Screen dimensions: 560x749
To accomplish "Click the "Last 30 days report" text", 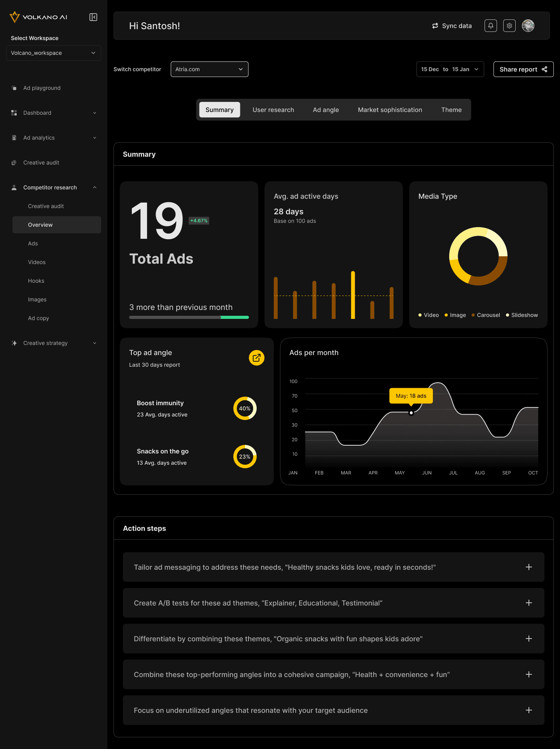I will 154,365.
